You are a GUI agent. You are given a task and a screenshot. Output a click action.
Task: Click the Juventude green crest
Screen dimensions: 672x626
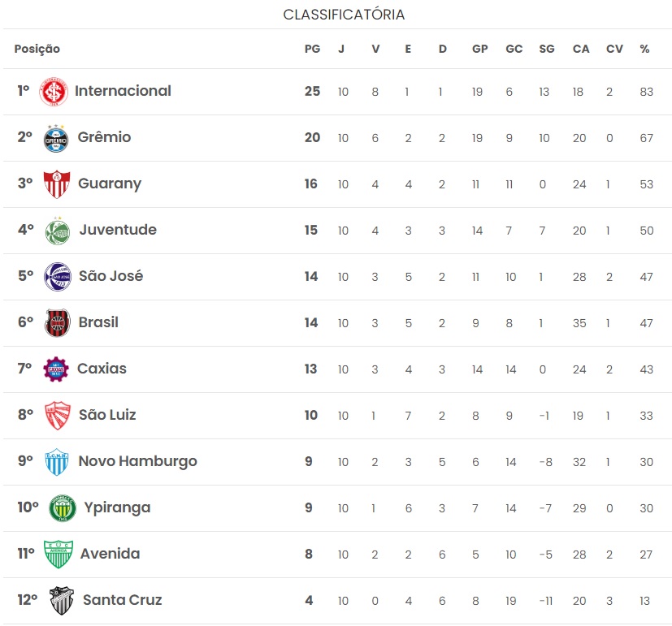pyautogui.click(x=58, y=231)
